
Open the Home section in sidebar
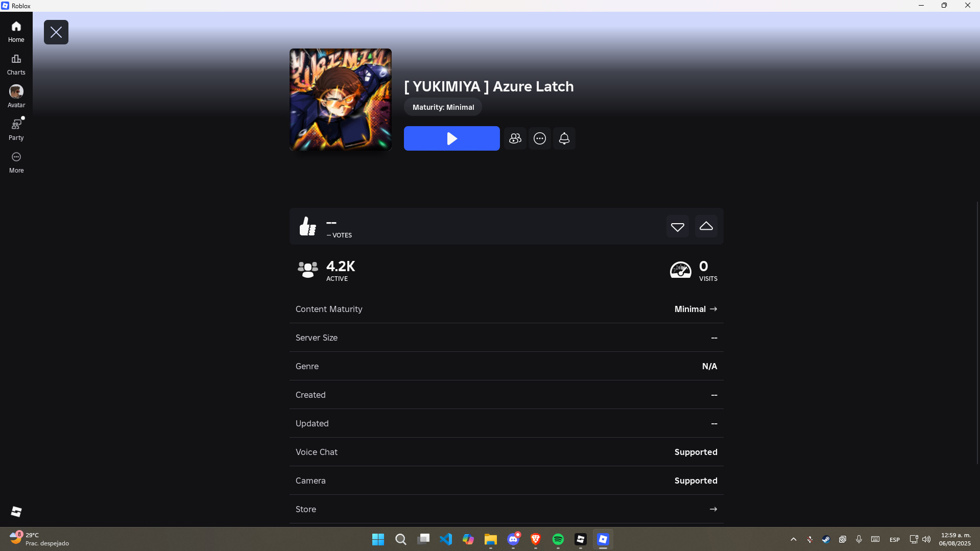point(16,31)
